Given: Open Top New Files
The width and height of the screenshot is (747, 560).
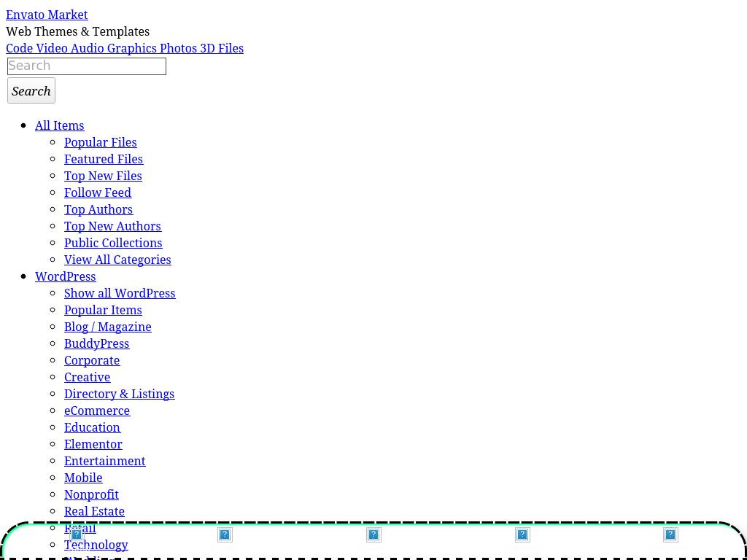Looking at the screenshot, I should click(x=103, y=176).
